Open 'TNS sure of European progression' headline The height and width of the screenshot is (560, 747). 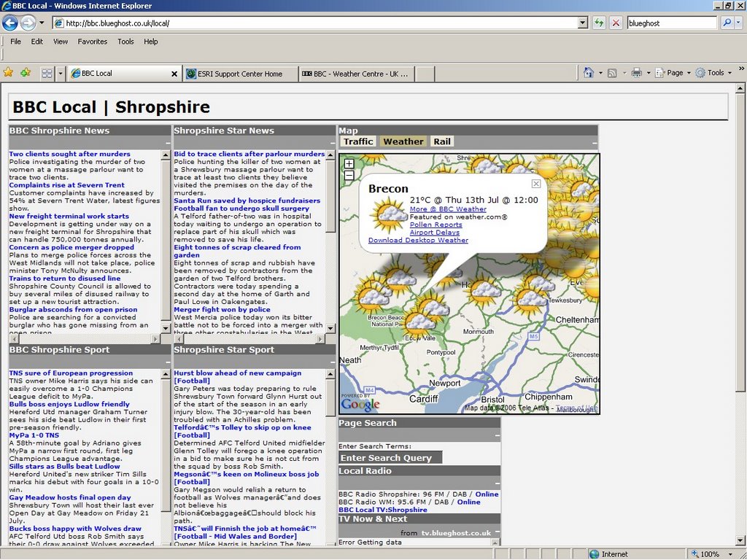[x=71, y=373]
